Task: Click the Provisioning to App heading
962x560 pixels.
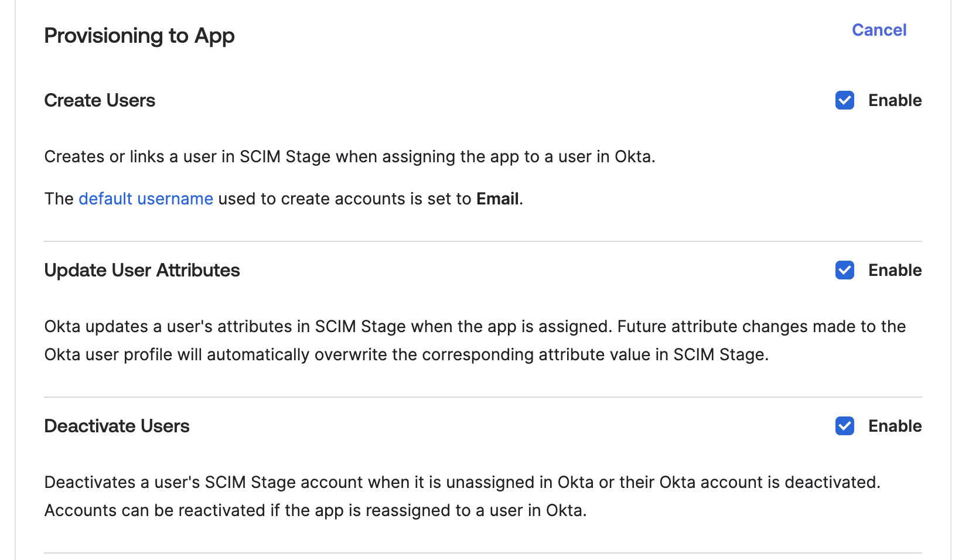Action: pyautogui.click(x=139, y=36)
